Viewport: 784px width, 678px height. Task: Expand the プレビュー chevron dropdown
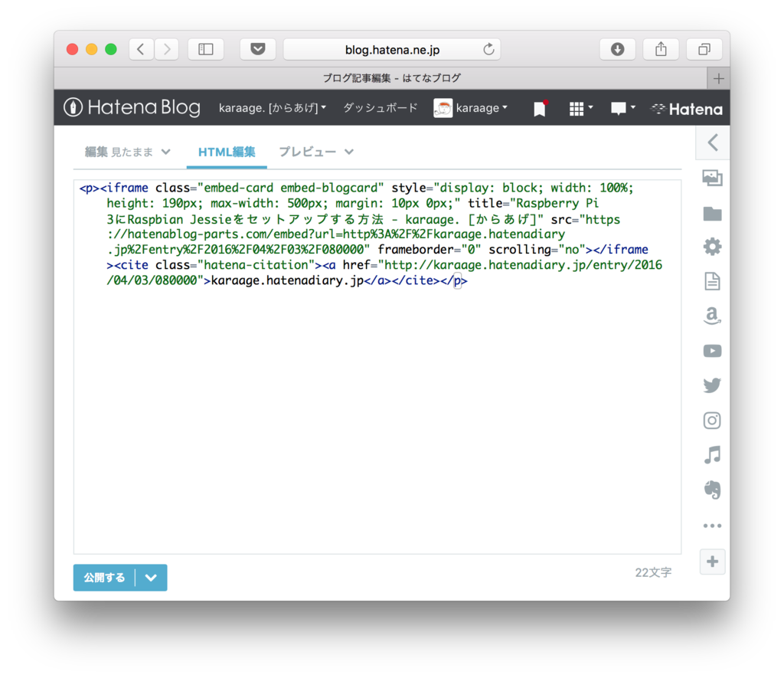coord(349,152)
